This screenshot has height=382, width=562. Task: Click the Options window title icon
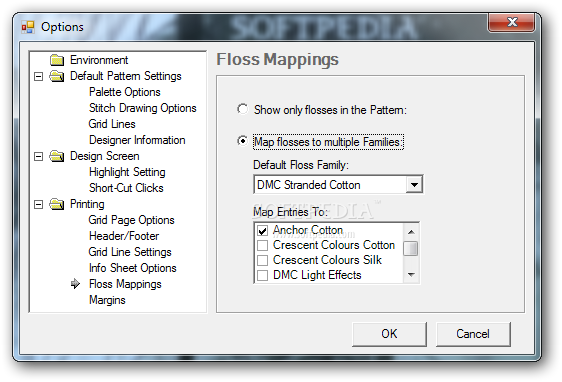[28, 27]
